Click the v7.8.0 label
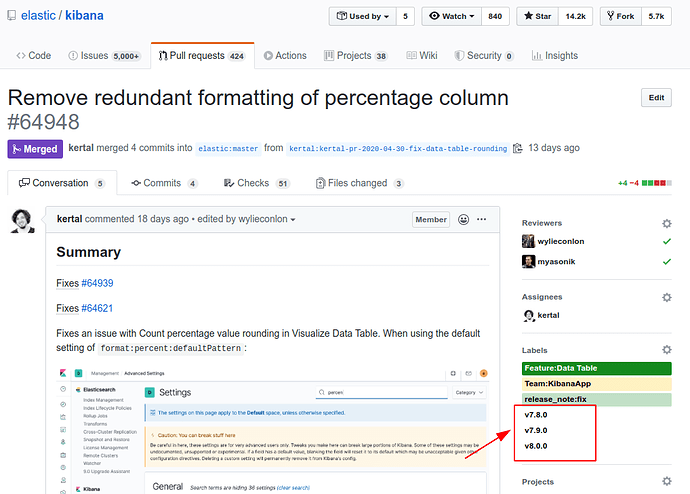Image resolution: width=690 pixels, height=494 pixels. click(536, 415)
